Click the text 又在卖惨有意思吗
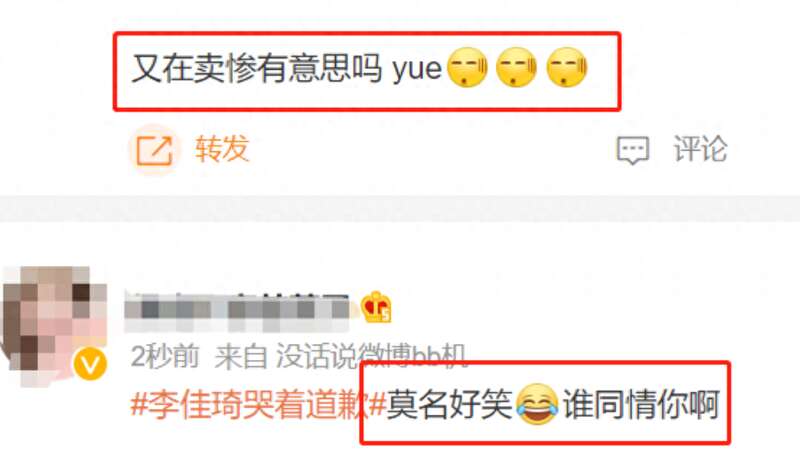 pyautogui.click(x=257, y=68)
